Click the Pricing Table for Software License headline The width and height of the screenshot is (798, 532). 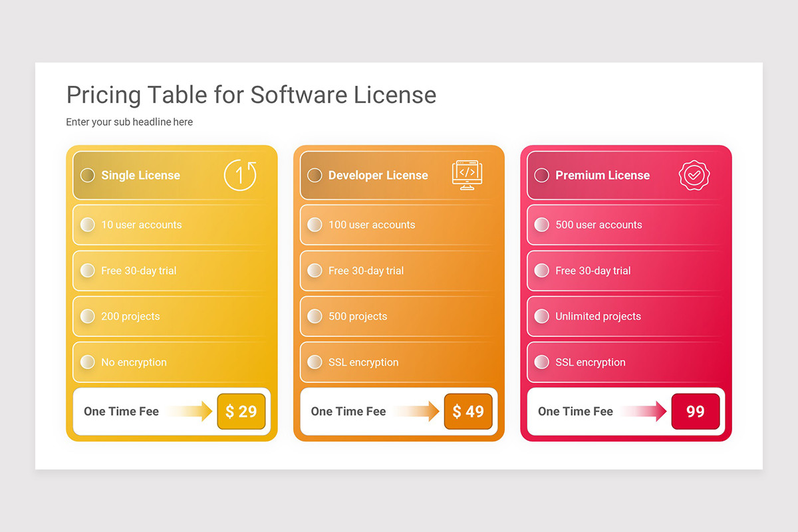tap(251, 94)
